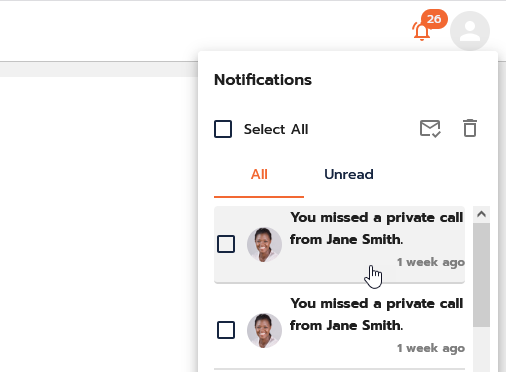Click the 26 unread count badge
This screenshot has height=372, width=506.
[x=434, y=19]
